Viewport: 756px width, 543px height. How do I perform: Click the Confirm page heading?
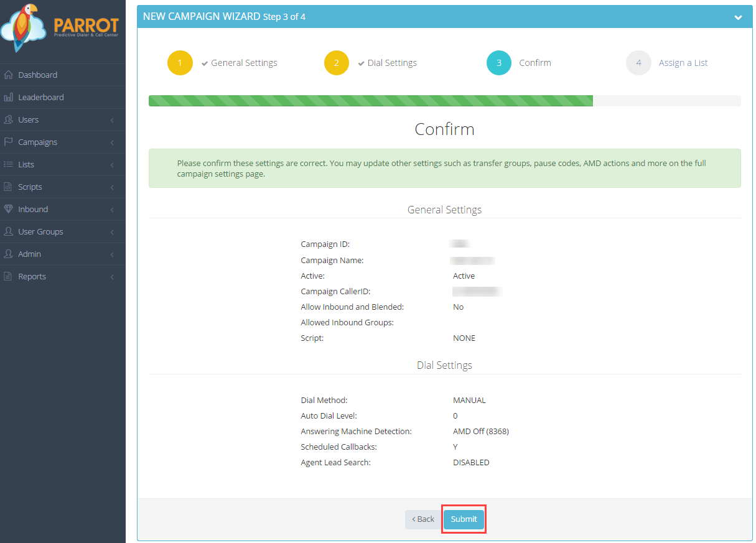tap(444, 129)
